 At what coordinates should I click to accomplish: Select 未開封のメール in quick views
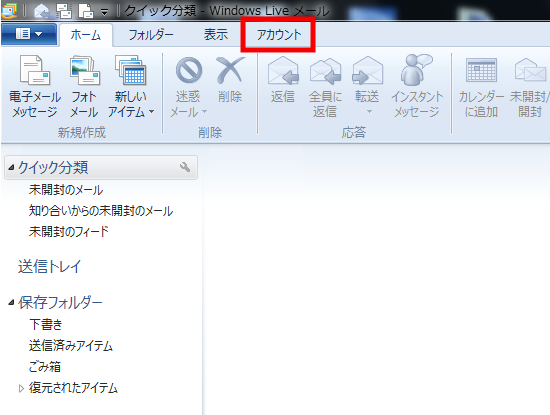click(x=66, y=190)
